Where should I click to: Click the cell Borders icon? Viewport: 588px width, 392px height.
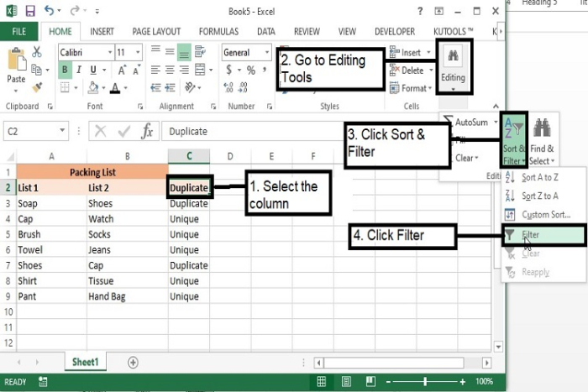click(66, 87)
